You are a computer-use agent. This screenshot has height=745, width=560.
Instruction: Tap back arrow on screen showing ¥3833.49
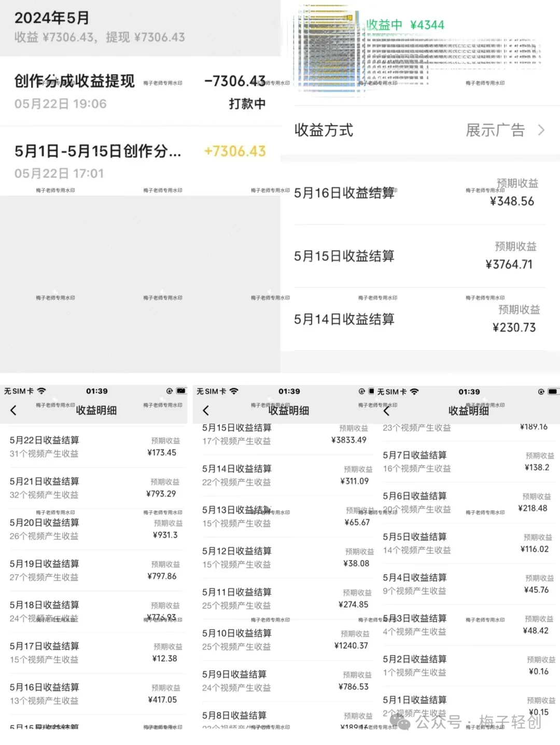[206, 411]
